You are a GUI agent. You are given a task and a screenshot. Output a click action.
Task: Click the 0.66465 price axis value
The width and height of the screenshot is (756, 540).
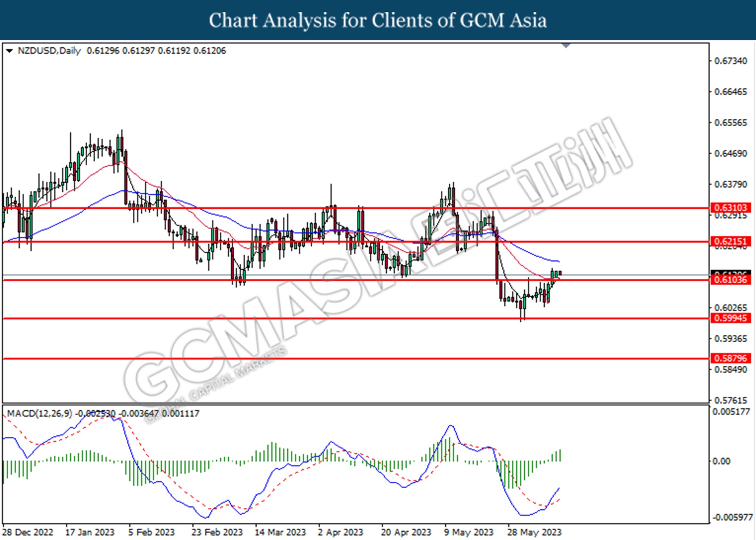(x=731, y=92)
